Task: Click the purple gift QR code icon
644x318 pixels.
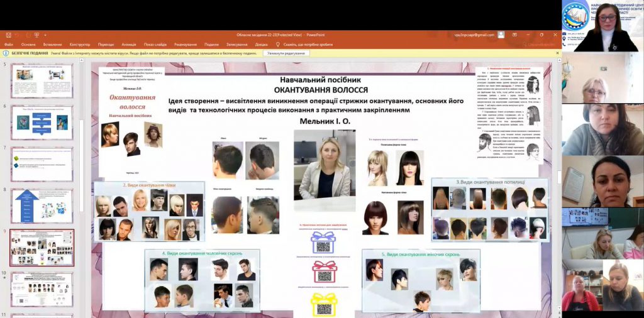Action: tap(323, 243)
